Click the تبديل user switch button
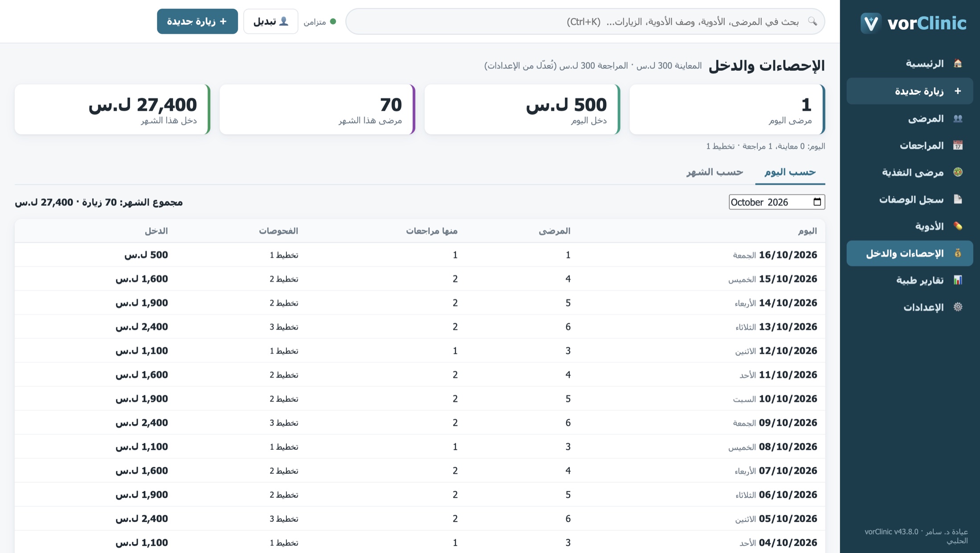 (270, 21)
